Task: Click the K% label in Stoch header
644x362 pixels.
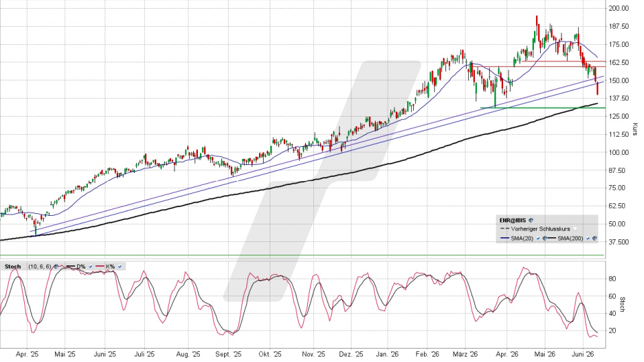Action: click(x=110, y=266)
